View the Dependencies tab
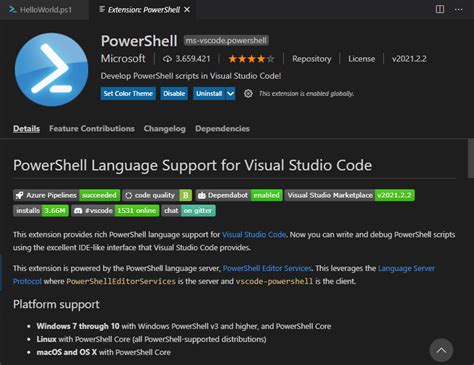The height and width of the screenshot is (365, 474). click(x=222, y=129)
